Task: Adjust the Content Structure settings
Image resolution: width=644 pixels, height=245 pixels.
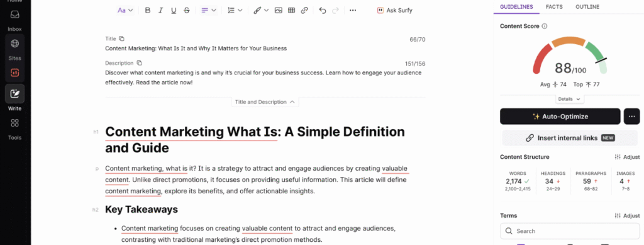Action: [627, 157]
